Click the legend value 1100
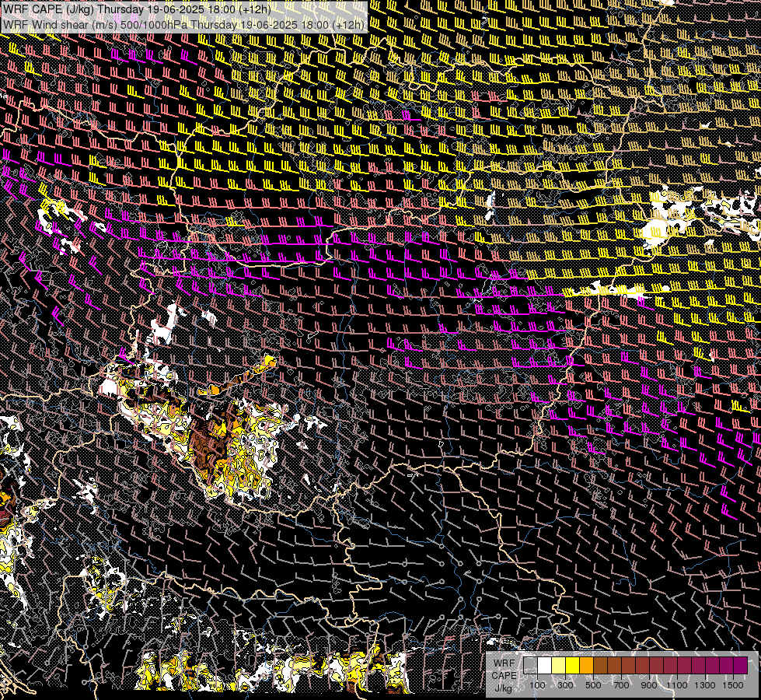The image size is (761, 700). click(x=676, y=685)
